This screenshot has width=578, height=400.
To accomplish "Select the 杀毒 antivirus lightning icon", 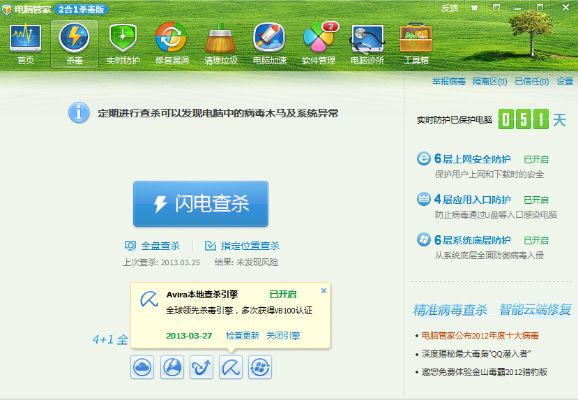I will point(74,38).
